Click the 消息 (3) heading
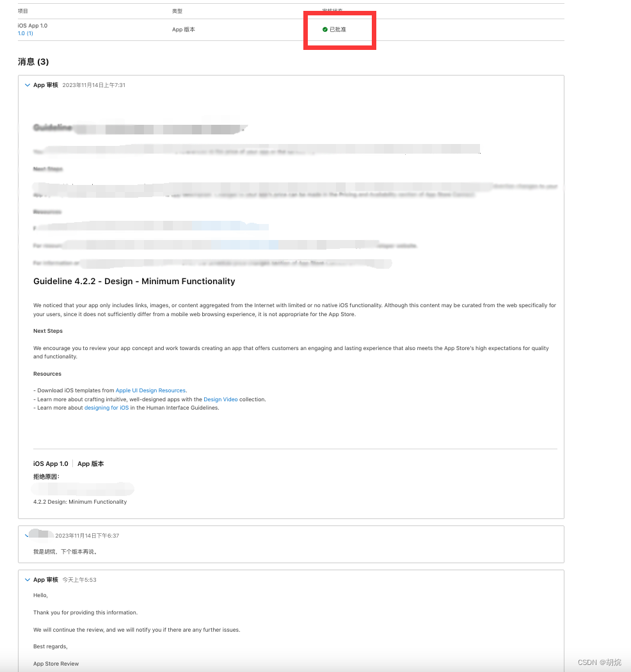 (x=33, y=61)
